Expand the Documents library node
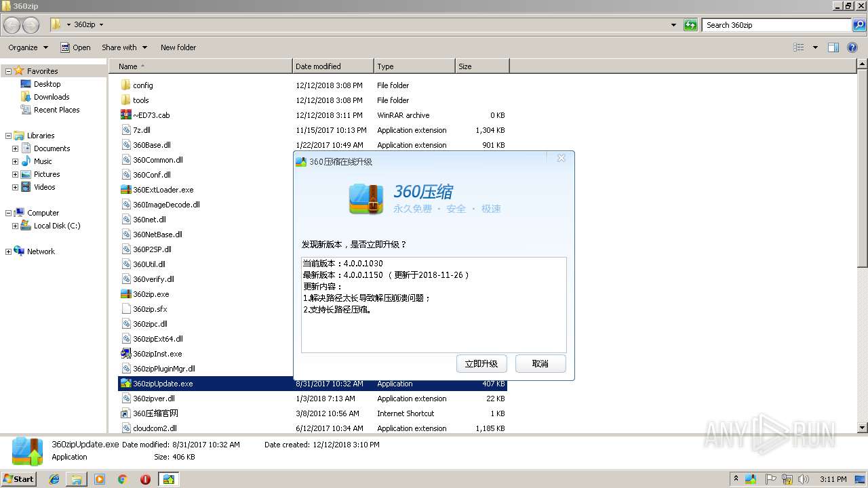Viewport: 868px width, 488px height. click(15, 148)
